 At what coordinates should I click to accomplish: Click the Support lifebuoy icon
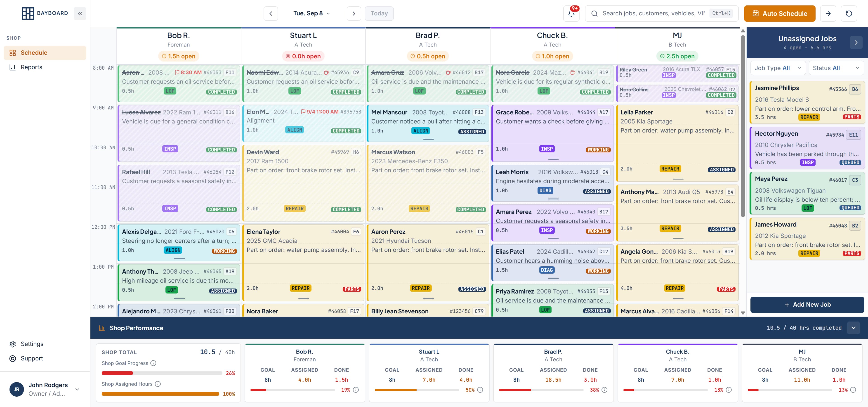(13, 358)
